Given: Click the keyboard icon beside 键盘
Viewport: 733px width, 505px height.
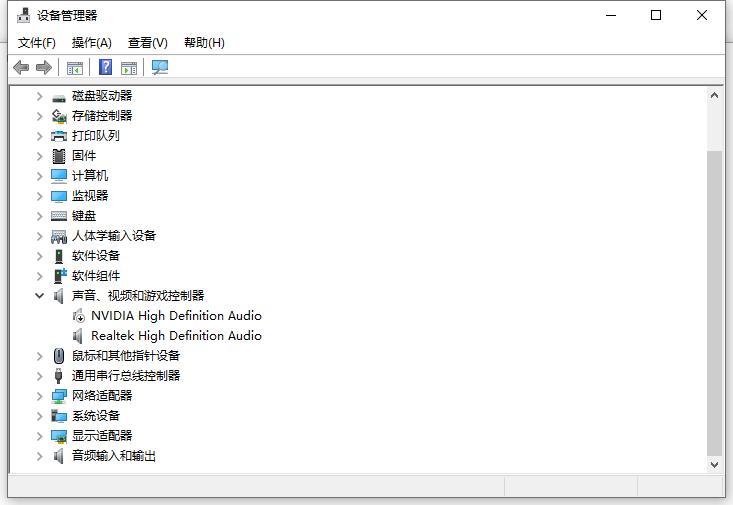Looking at the screenshot, I should coord(59,216).
